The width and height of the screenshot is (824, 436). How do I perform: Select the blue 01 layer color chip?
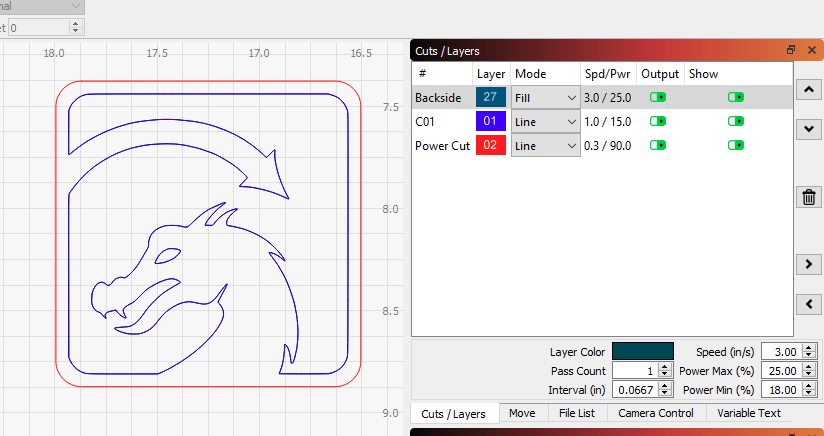(x=490, y=121)
